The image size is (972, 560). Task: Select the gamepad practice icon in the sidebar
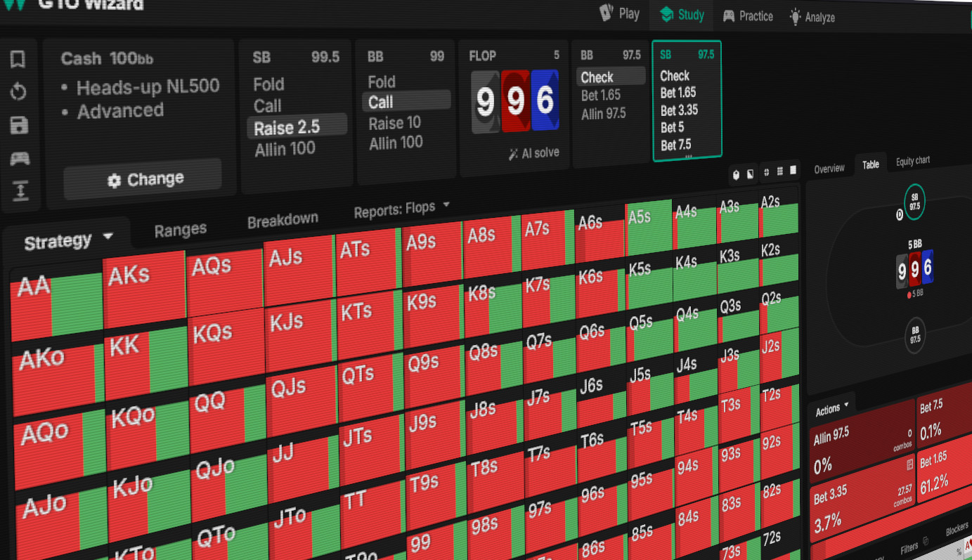coord(19,159)
